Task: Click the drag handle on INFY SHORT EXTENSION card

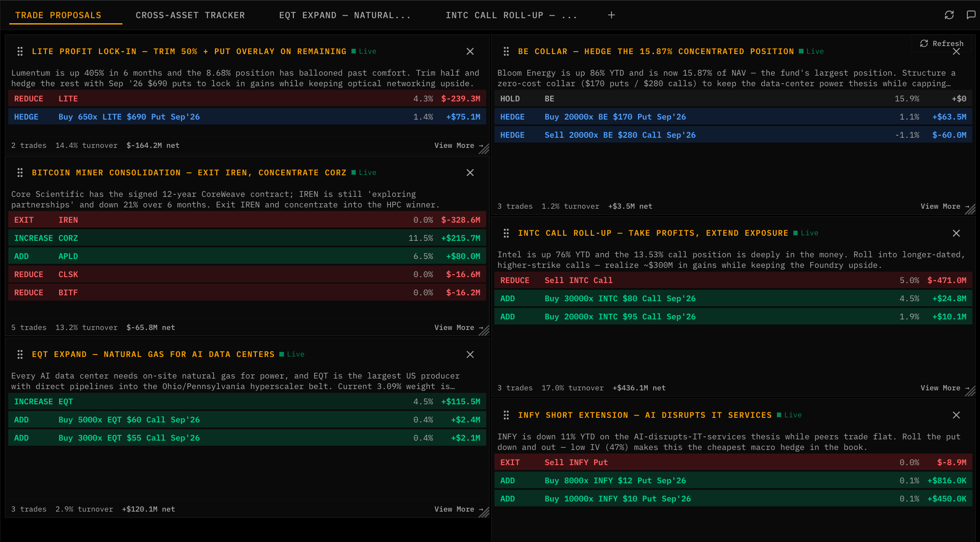Action: point(506,415)
